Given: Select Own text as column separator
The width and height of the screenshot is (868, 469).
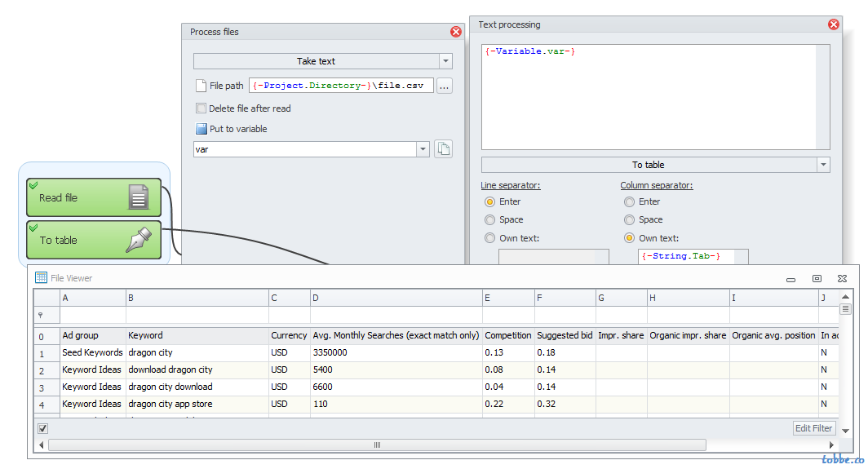Looking at the screenshot, I should point(629,238).
